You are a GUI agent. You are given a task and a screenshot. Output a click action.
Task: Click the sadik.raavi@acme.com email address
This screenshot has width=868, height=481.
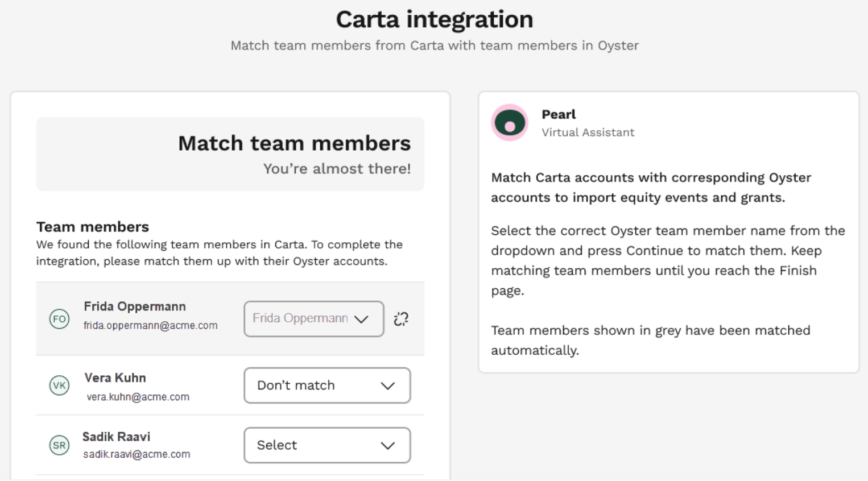click(137, 454)
